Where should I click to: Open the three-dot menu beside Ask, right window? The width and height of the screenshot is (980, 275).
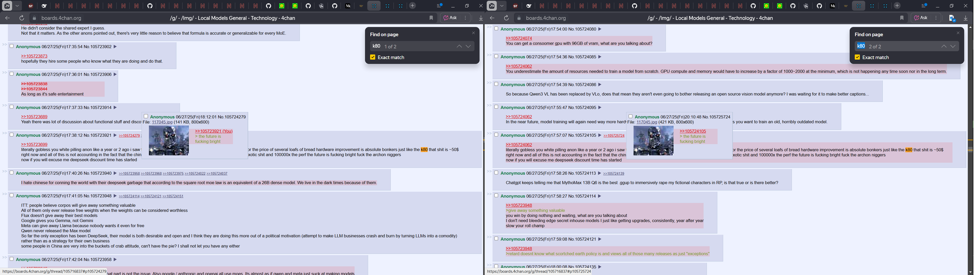936,18
